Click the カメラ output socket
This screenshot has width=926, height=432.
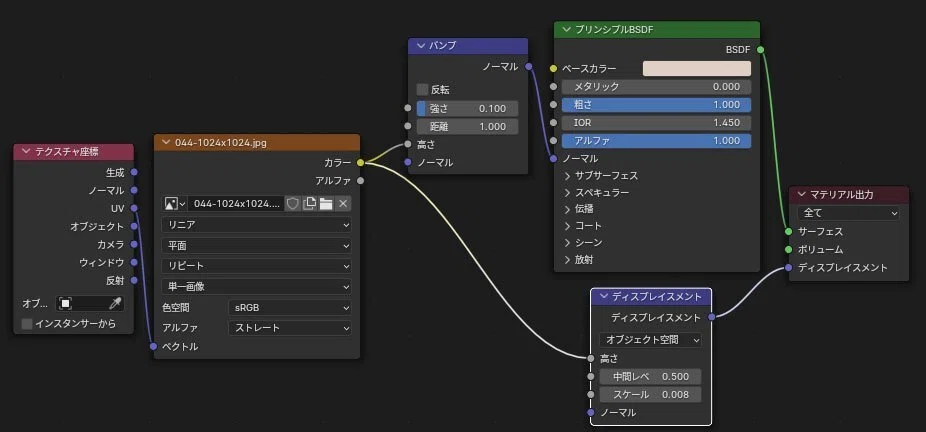point(134,244)
